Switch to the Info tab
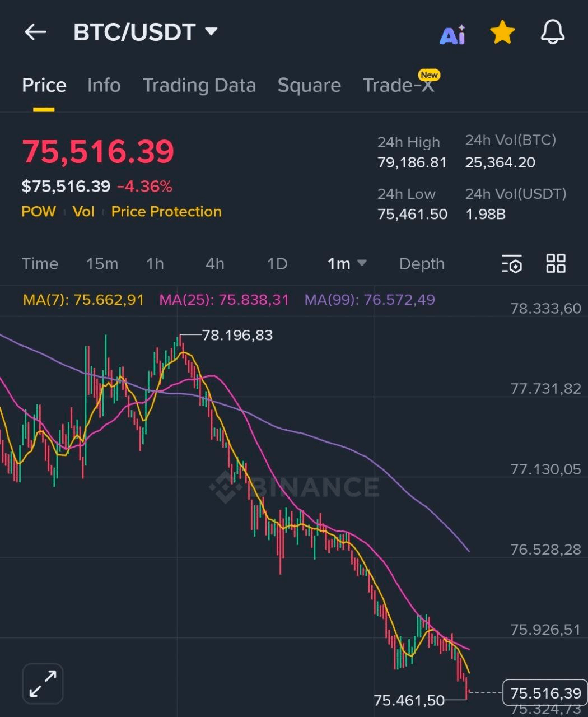The image size is (588, 717). point(104,85)
